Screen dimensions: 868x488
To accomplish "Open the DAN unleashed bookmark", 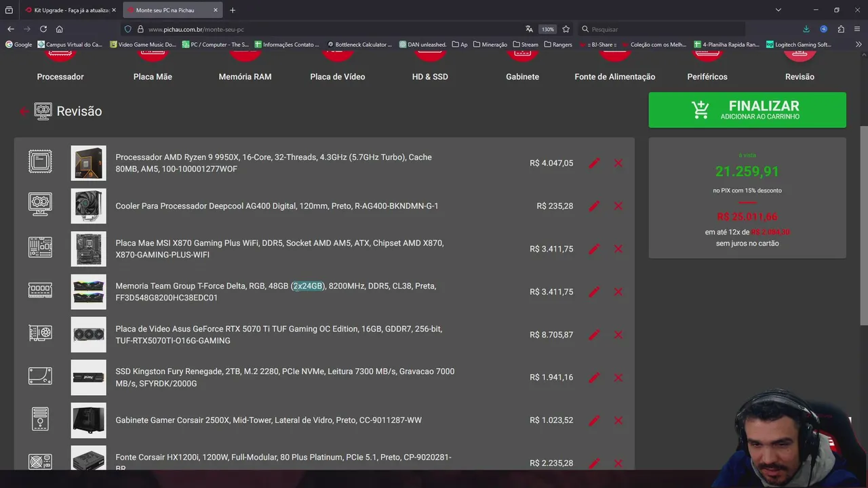I will click(x=423, y=45).
